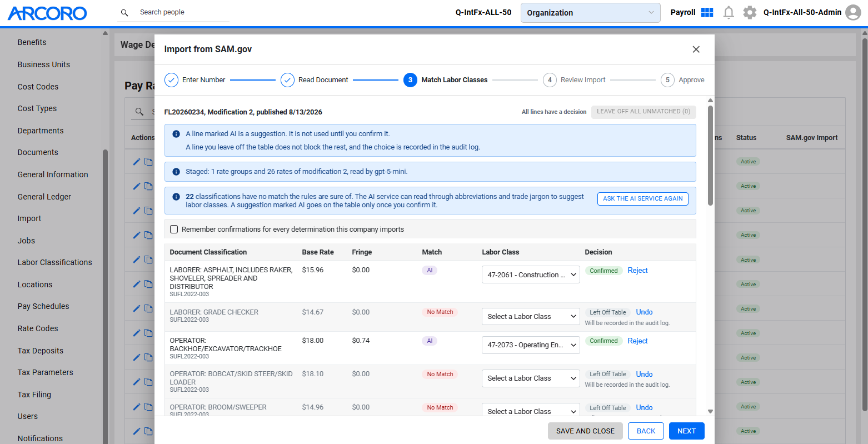Open the user avatar menu
The height and width of the screenshot is (444, 868).
[853, 12]
